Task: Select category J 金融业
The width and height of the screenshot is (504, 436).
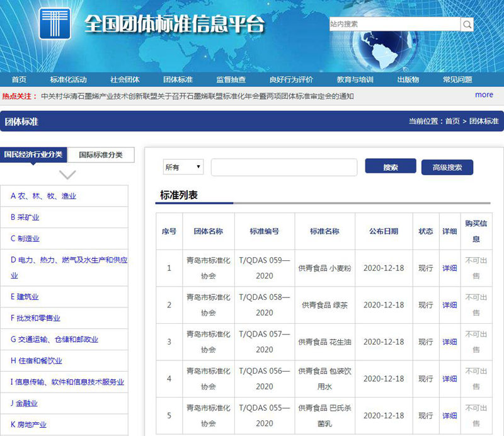Action: coord(24,403)
